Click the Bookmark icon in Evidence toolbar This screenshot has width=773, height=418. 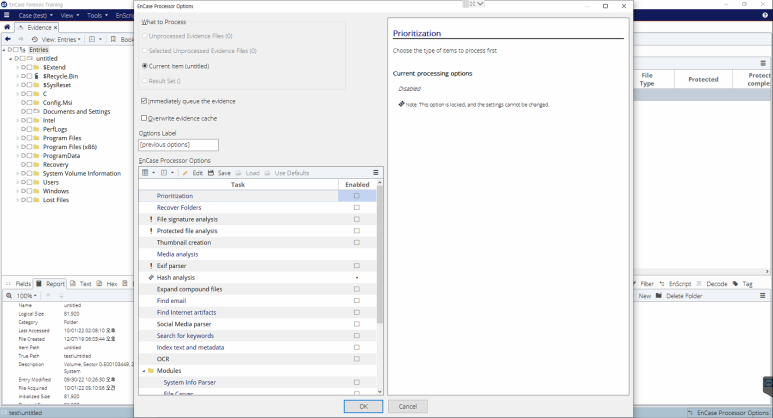(113, 39)
